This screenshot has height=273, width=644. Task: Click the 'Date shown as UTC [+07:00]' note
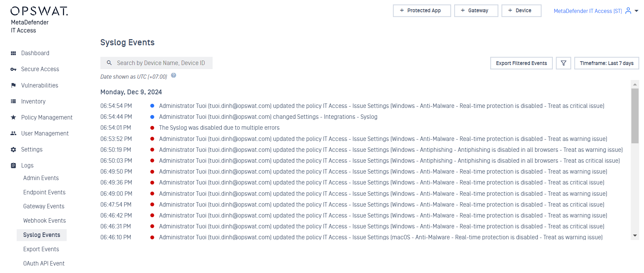[x=134, y=77]
